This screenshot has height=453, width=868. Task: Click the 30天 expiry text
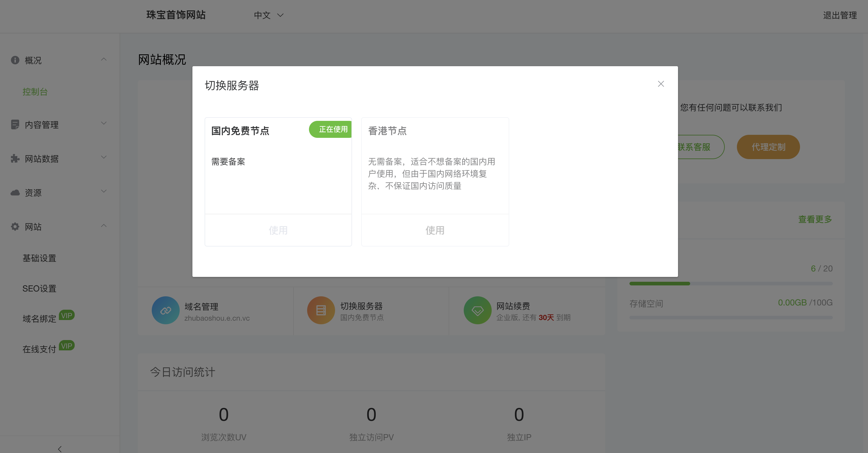tap(546, 318)
